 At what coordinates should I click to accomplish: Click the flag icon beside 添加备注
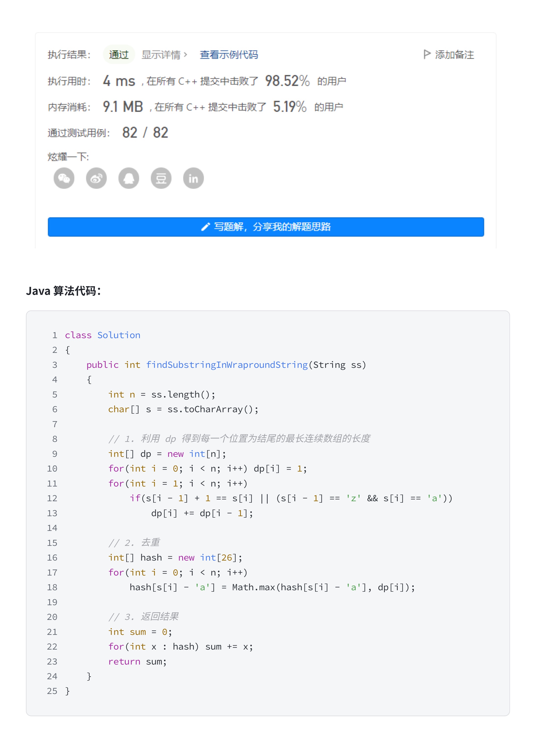click(427, 54)
